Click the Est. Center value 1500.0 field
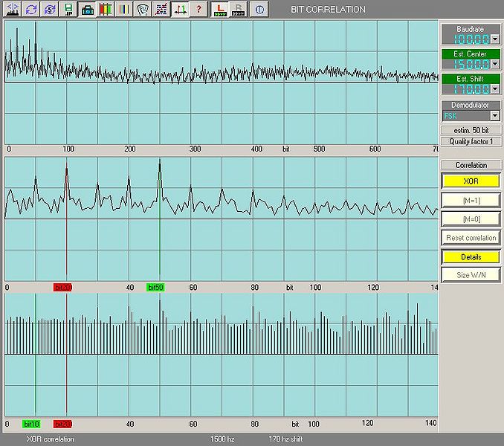Viewport: 504px width, 446px height. coord(467,64)
